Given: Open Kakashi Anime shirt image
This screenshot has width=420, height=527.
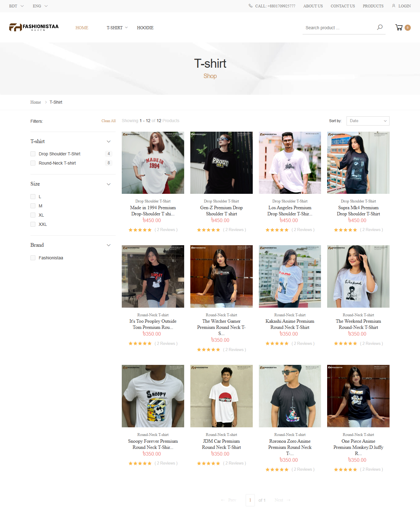Looking at the screenshot, I should coord(290,276).
